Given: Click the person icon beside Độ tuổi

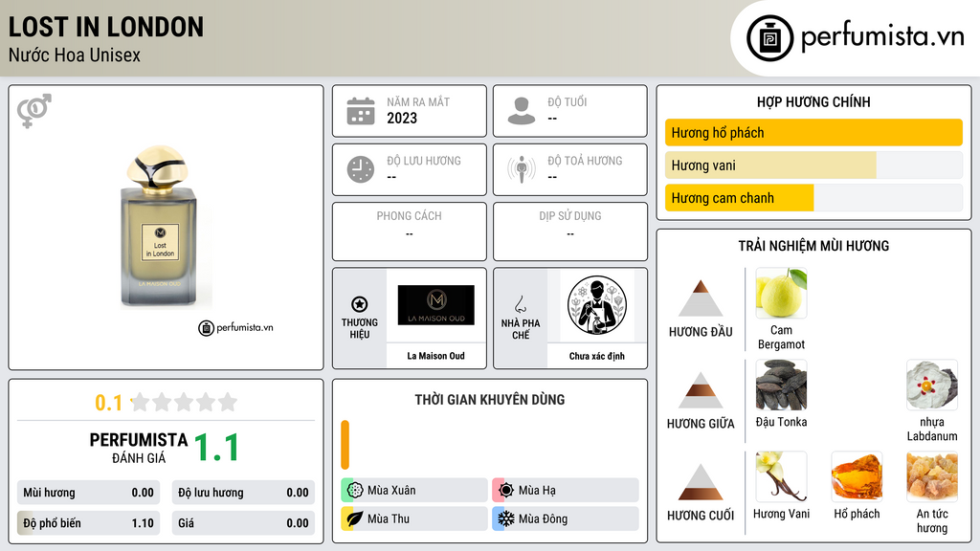Looking at the screenshot, I should pos(522,111).
